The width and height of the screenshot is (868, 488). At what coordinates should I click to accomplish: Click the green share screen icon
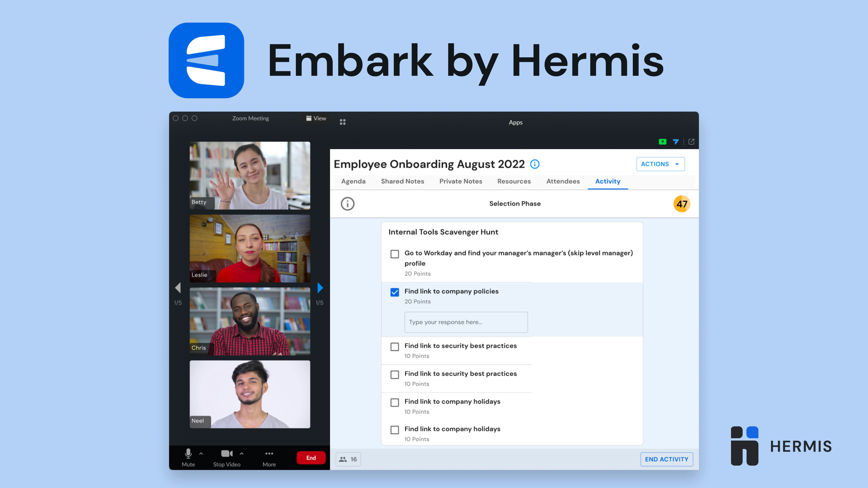coord(663,142)
